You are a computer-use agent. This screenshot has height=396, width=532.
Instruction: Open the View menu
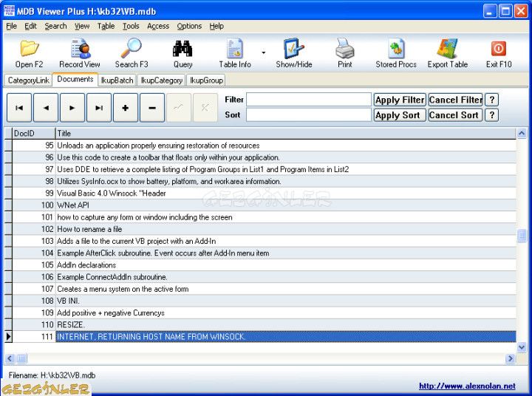coord(82,26)
